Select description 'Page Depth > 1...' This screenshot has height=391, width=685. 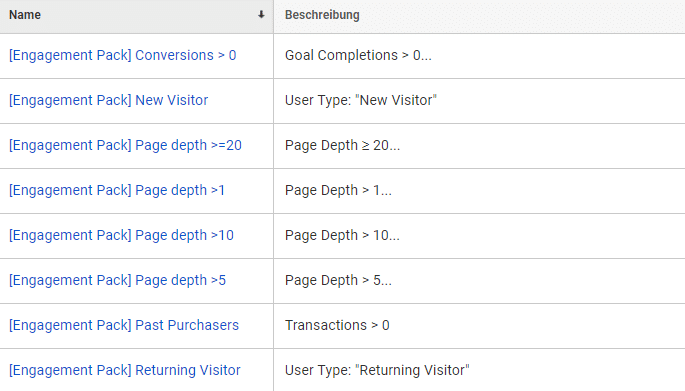(x=338, y=190)
